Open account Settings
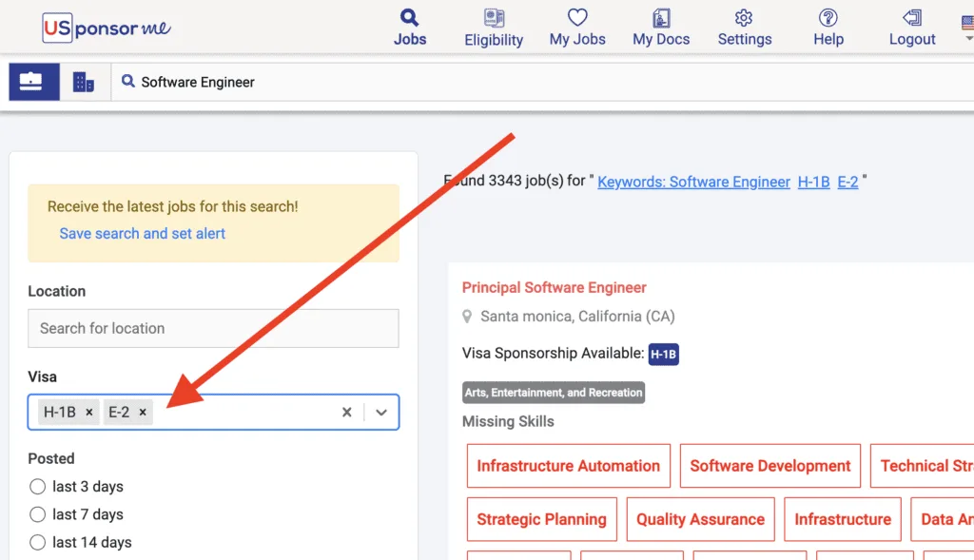The height and width of the screenshot is (560, 974). click(x=744, y=28)
